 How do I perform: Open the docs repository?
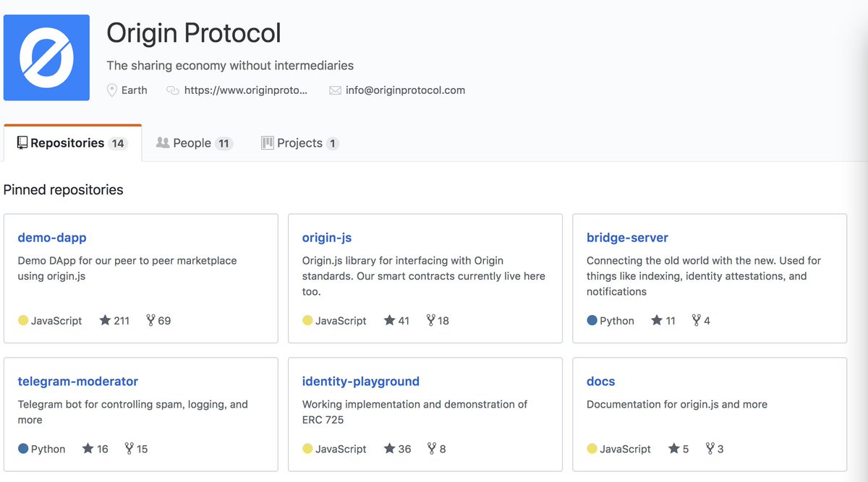[601, 382]
